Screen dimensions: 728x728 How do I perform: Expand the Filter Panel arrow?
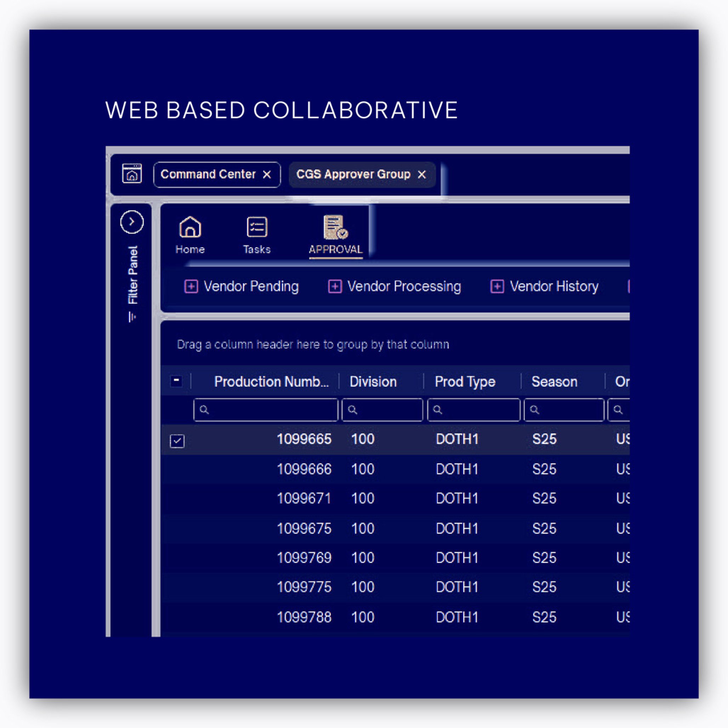(132, 222)
